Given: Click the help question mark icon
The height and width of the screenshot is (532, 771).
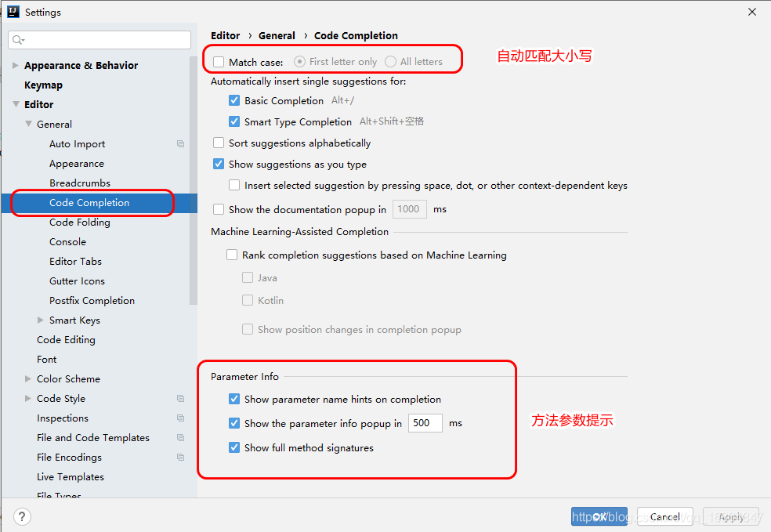Looking at the screenshot, I should coord(22,516).
